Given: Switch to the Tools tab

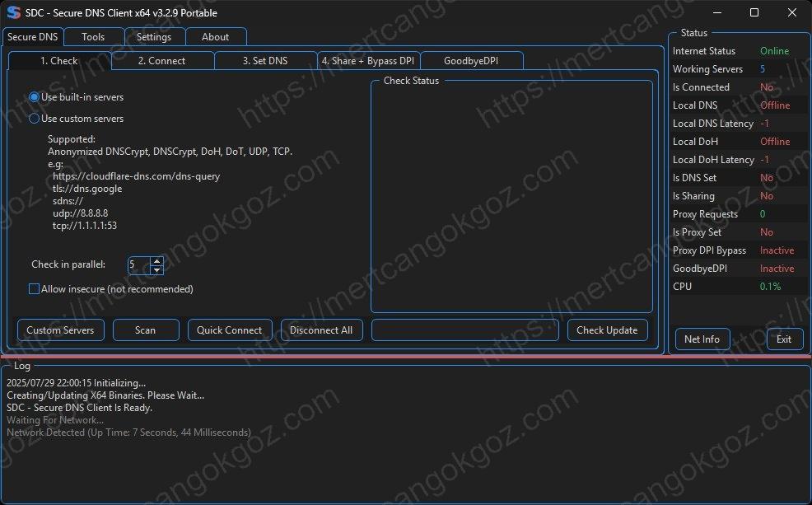Looking at the screenshot, I should (x=93, y=36).
